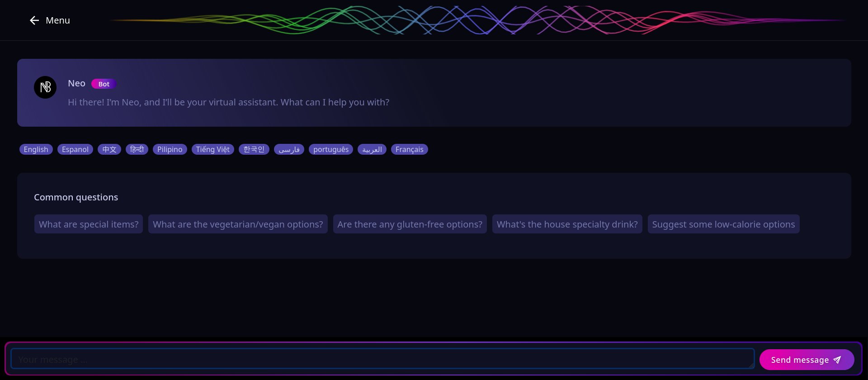Focus the Your message text field
Image resolution: width=868 pixels, height=380 pixels.
tap(382, 359)
